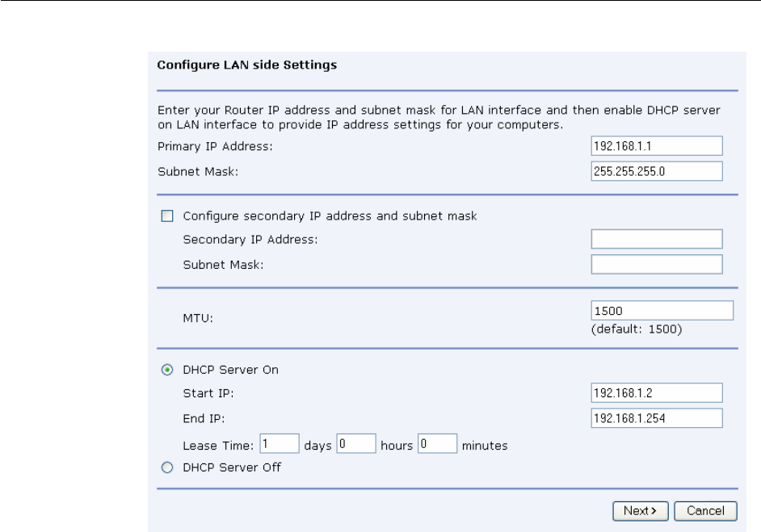Click the DHCP Server On label
The image size is (761, 532).
(230, 370)
